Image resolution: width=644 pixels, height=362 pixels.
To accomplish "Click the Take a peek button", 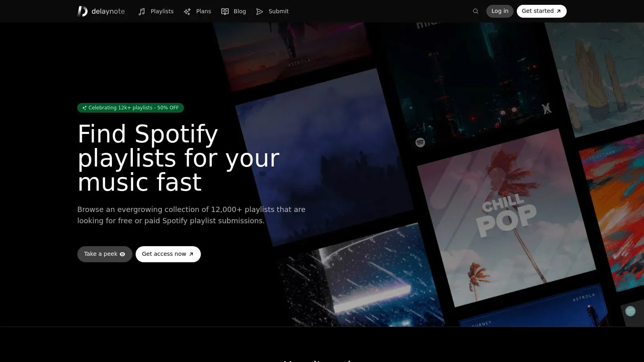I will 105,254.
